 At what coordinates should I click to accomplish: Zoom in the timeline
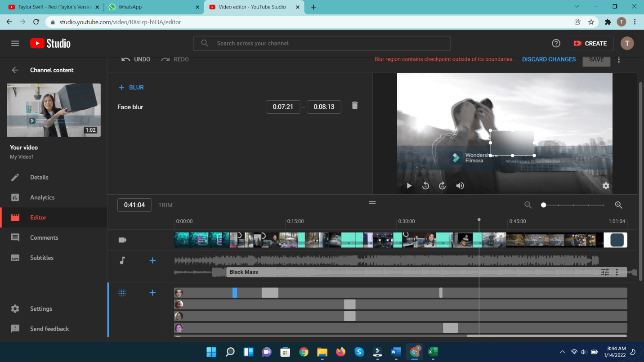point(618,205)
